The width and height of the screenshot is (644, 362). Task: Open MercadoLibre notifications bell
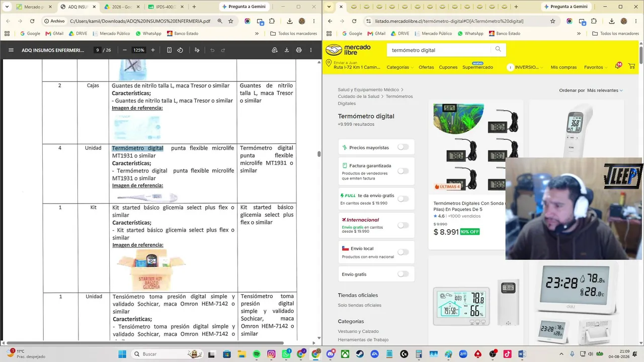point(618,66)
